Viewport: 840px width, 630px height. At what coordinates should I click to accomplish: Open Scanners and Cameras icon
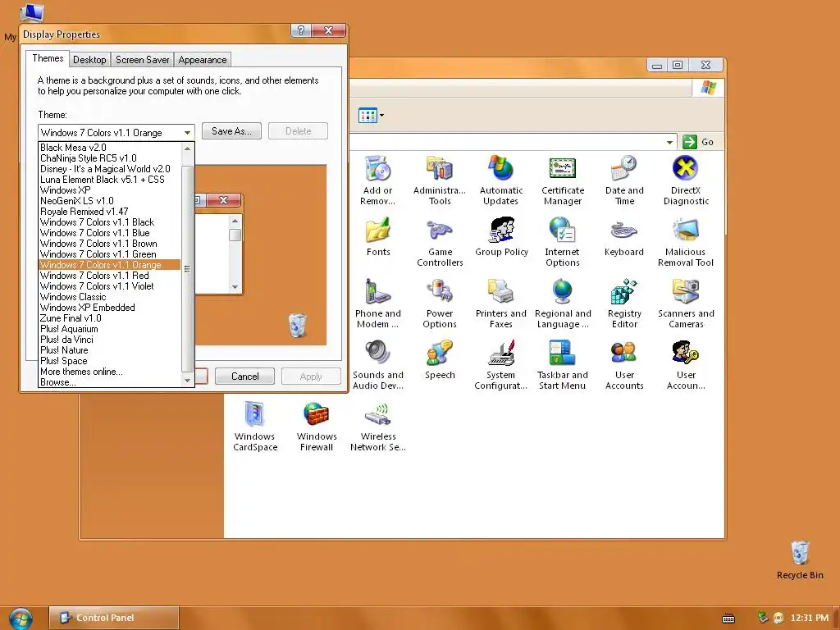tap(686, 304)
